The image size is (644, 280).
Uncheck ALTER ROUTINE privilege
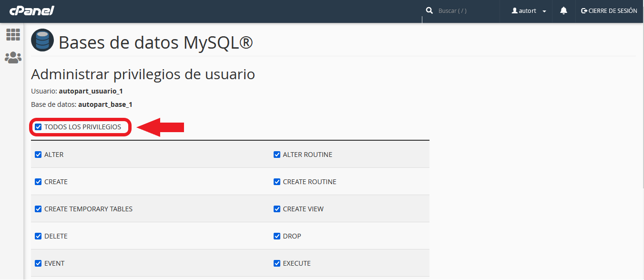(x=277, y=155)
